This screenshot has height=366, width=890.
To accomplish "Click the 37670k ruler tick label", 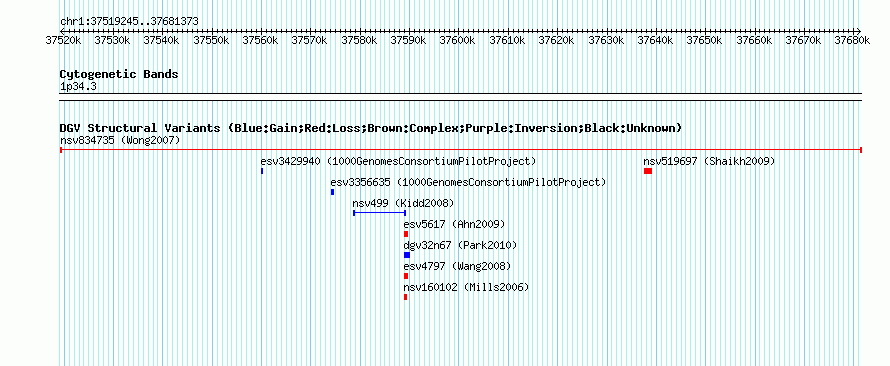I will (x=804, y=40).
